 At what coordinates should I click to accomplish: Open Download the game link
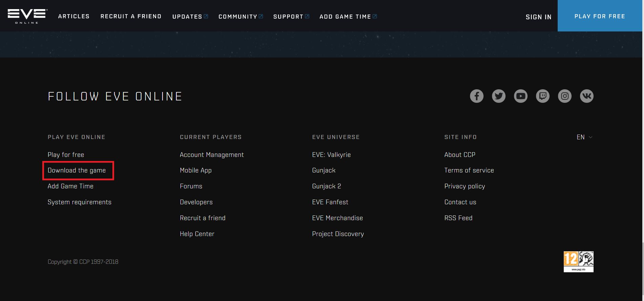(77, 170)
